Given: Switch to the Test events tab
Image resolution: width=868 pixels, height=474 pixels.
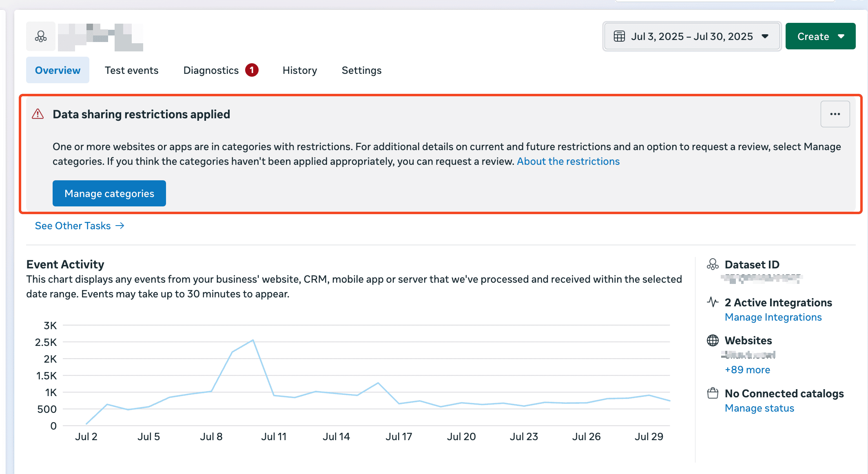Looking at the screenshot, I should tap(131, 70).
